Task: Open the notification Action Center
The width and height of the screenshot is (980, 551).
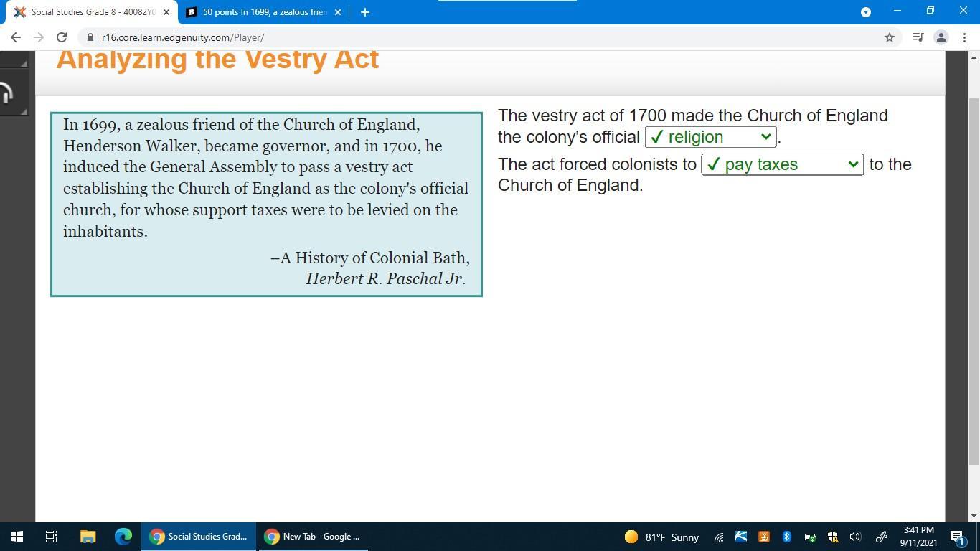Action: (x=957, y=537)
